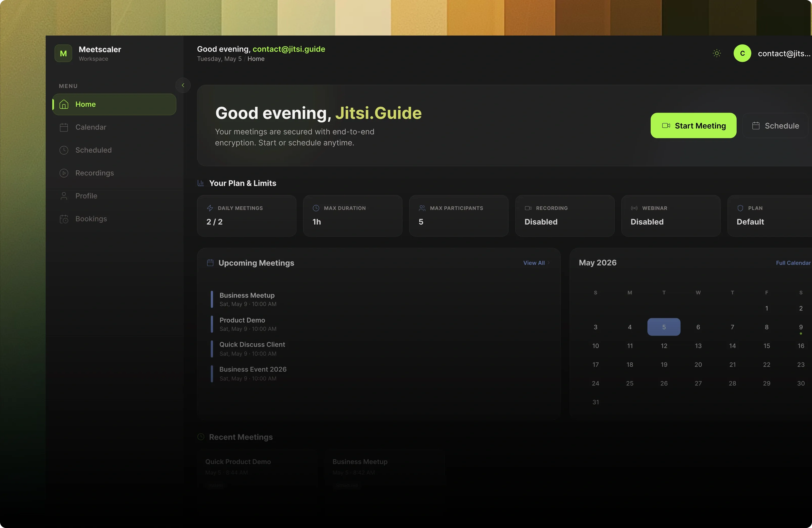Open the Full Calendar link
This screenshot has height=528, width=812.
(793, 263)
